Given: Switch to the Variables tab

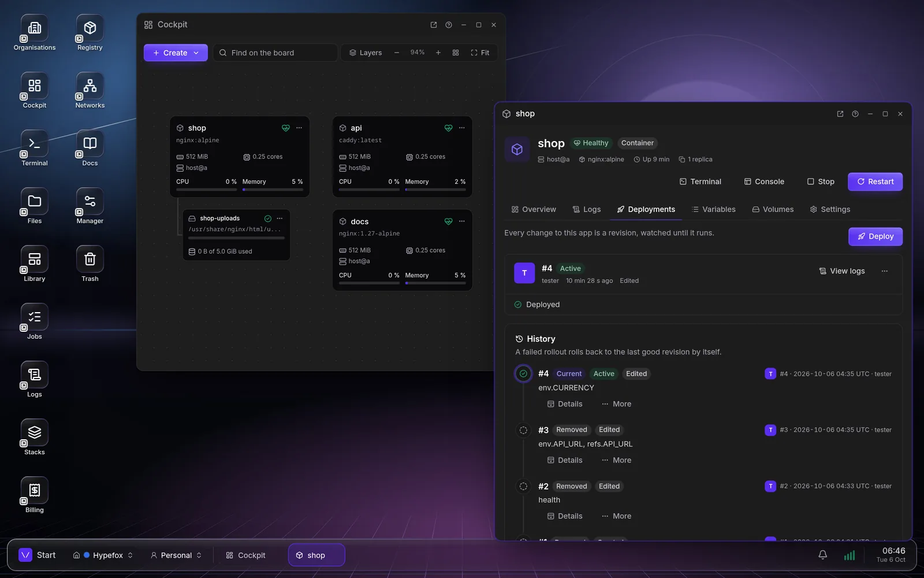Looking at the screenshot, I should pos(713,209).
